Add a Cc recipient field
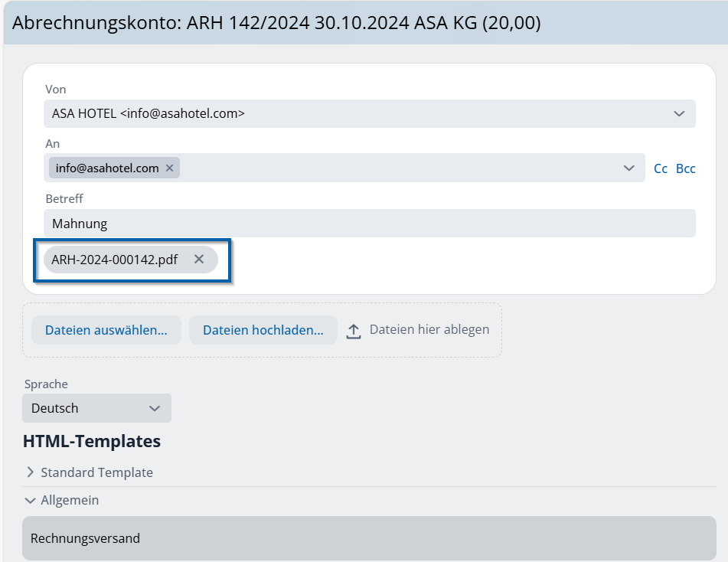 coord(660,168)
